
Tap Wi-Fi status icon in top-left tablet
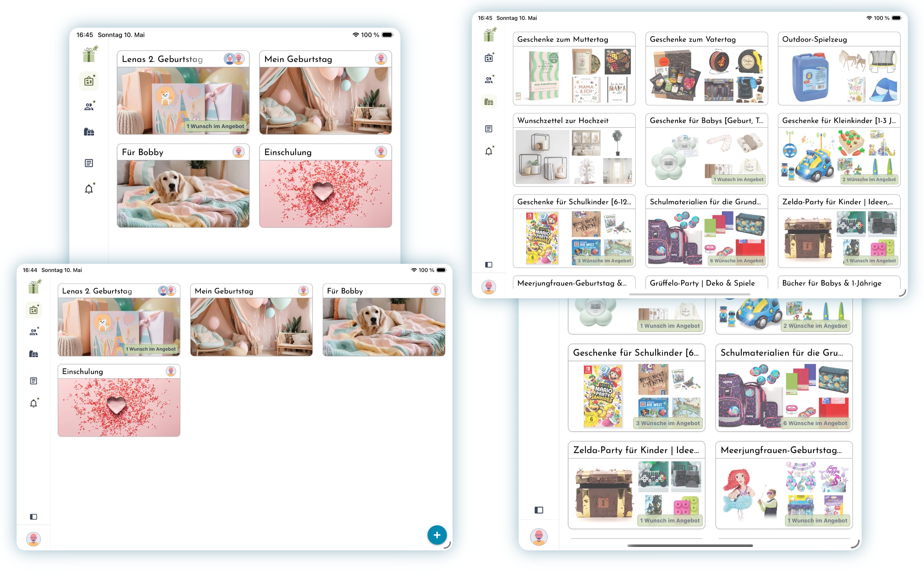pos(355,35)
